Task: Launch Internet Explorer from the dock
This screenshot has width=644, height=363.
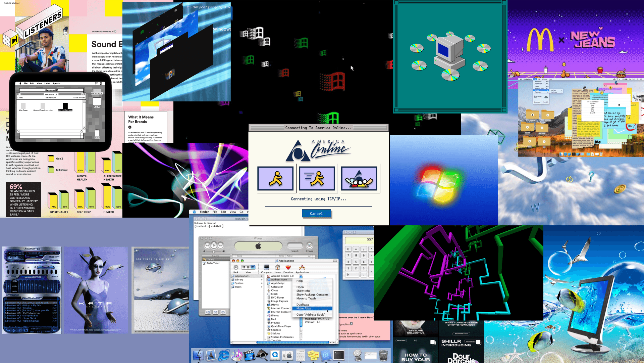Action: click(x=224, y=355)
